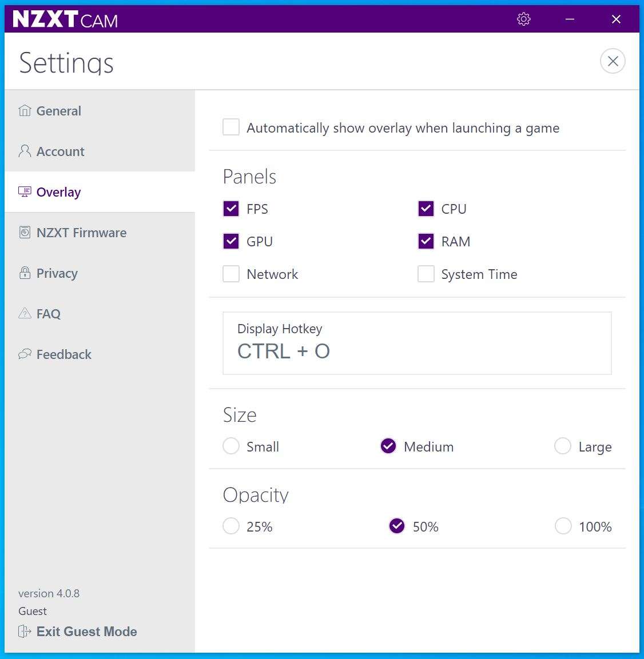The image size is (644, 659).
Task: Click the Privacy padlock icon
Action: click(x=25, y=273)
